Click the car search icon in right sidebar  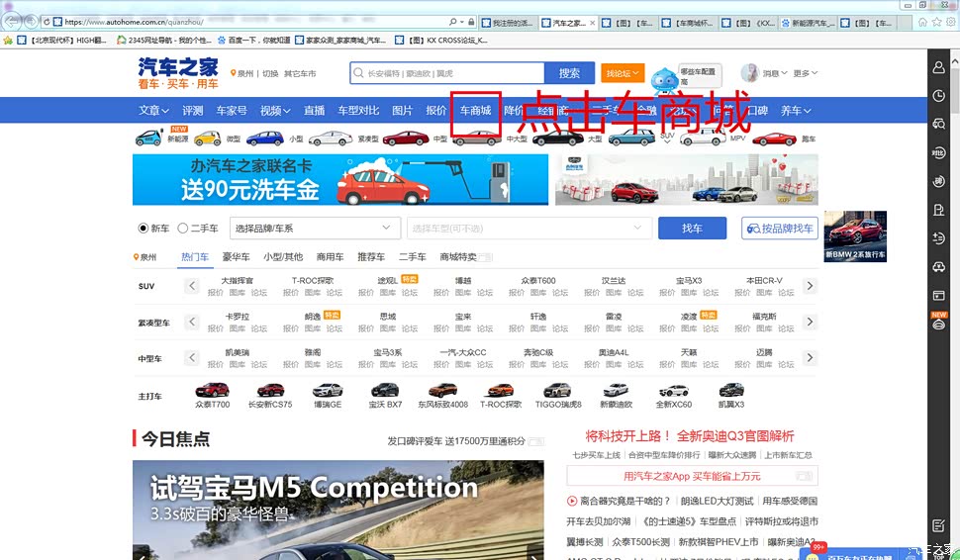(938, 125)
